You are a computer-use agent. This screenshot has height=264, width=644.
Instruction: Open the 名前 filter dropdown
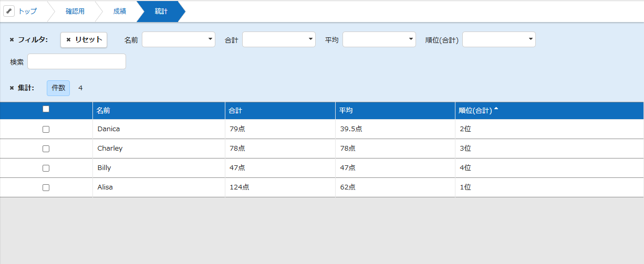coord(179,39)
